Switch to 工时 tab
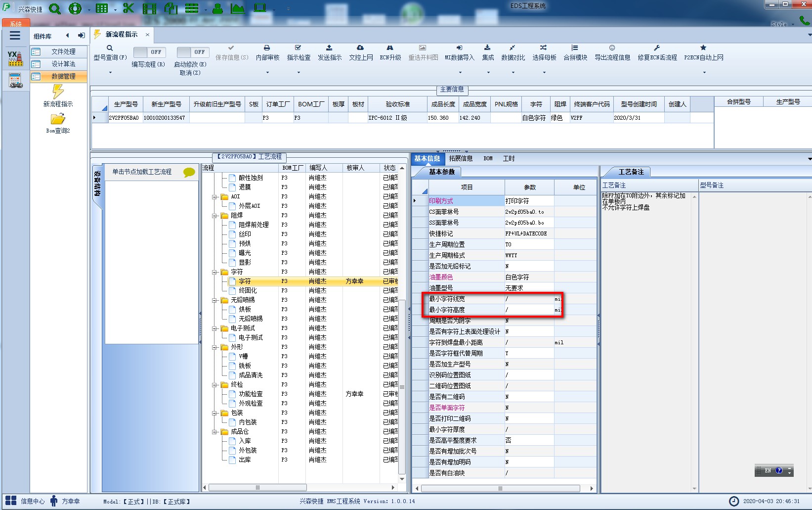This screenshot has height=510, width=812. pyautogui.click(x=509, y=159)
